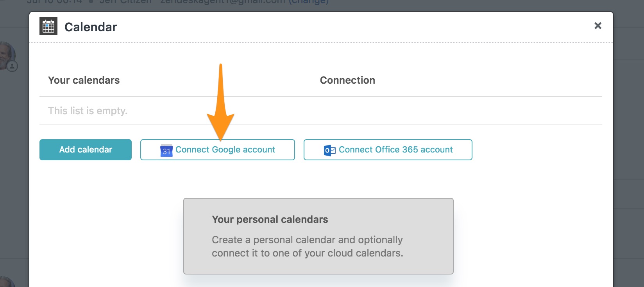Click the Calendar dialog title text
The width and height of the screenshot is (644, 287).
click(91, 27)
